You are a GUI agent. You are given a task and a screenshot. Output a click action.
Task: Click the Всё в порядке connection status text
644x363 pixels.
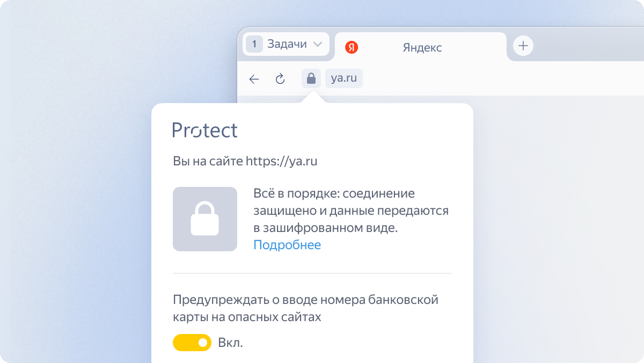point(351,210)
